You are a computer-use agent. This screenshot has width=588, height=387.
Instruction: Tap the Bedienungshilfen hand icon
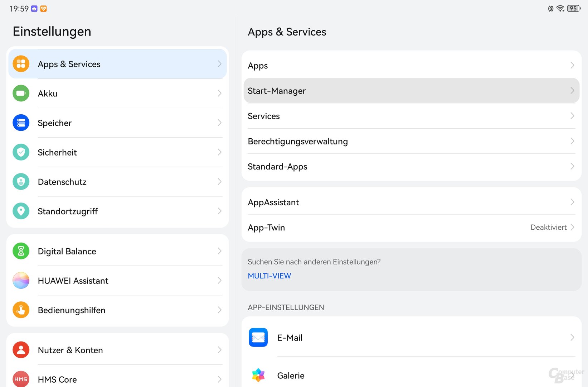point(21,310)
